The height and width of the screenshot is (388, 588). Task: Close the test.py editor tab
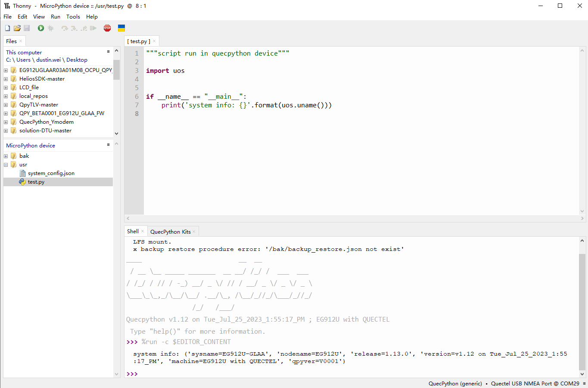(x=154, y=41)
